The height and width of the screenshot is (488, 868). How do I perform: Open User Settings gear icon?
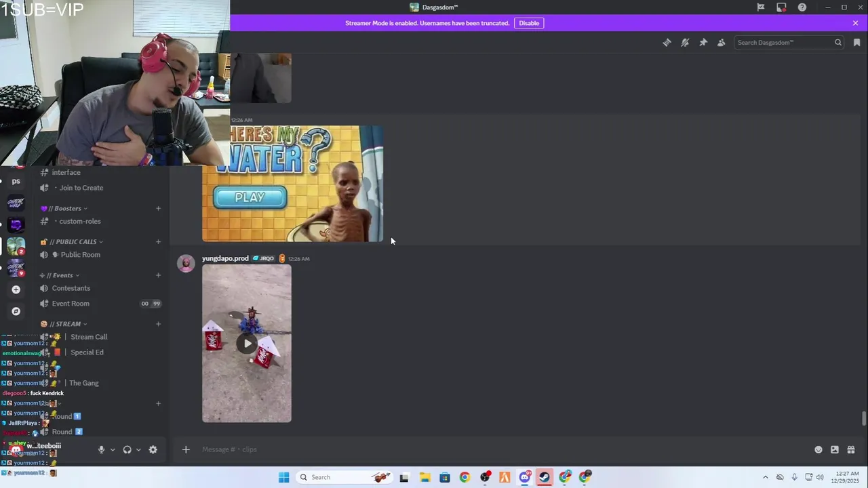[x=153, y=449]
